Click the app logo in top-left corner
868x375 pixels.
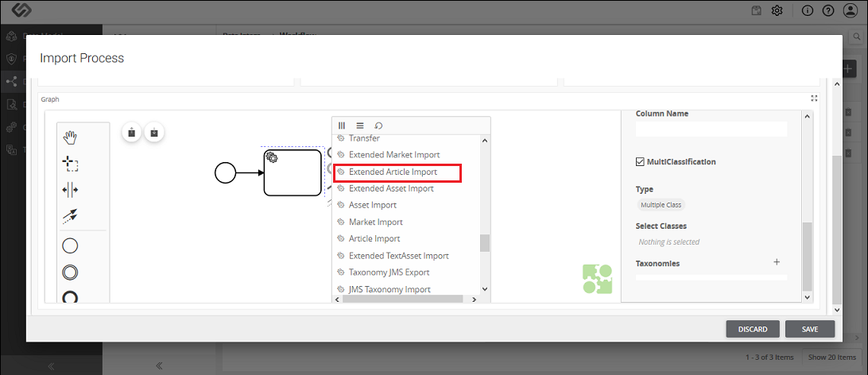tap(22, 10)
